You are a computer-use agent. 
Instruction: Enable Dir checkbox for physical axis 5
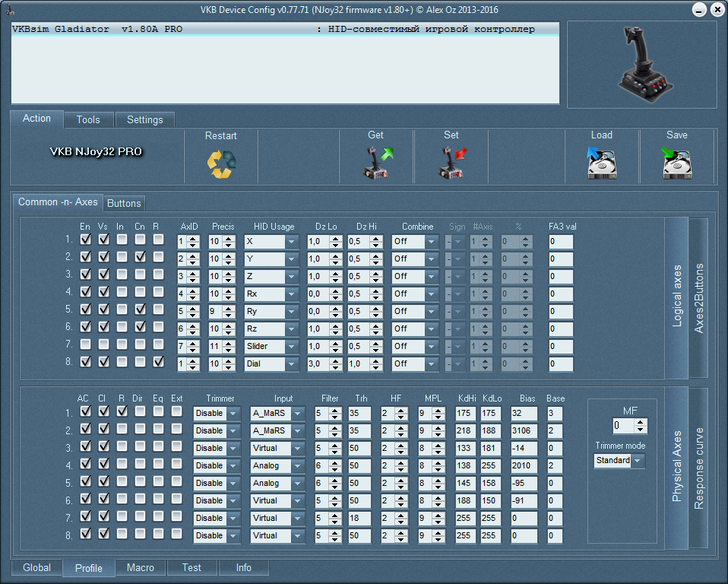[141, 481]
